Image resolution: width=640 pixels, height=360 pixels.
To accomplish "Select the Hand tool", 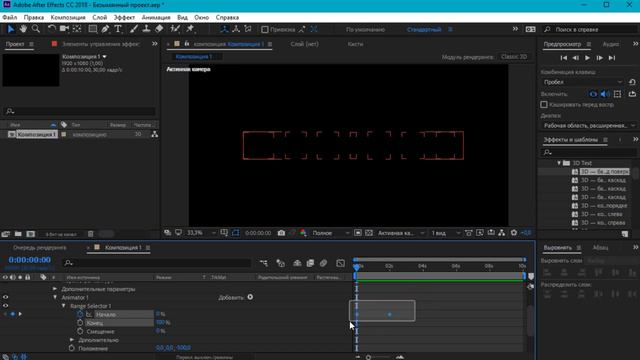I will click(x=23, y=29).
